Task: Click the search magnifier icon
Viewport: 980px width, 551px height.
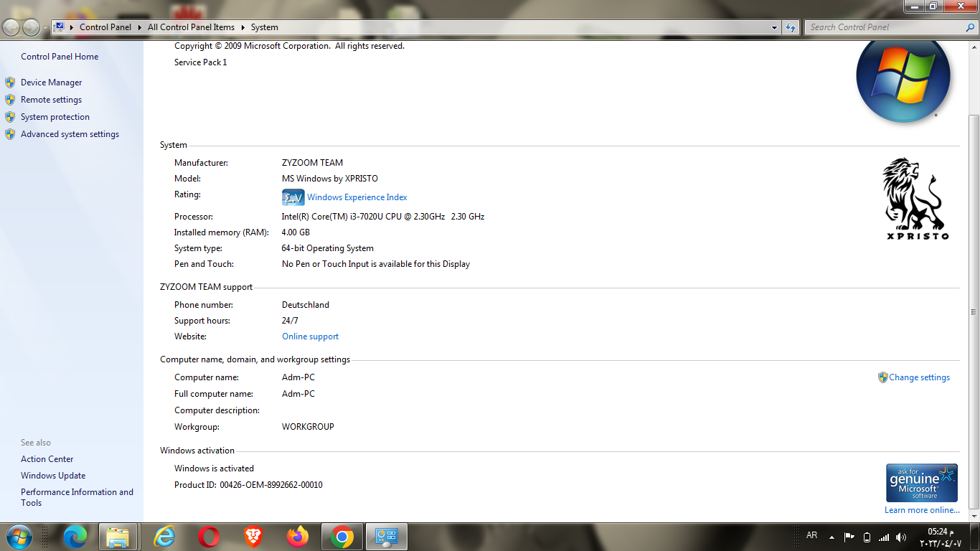Action: (x=970, y=27)
